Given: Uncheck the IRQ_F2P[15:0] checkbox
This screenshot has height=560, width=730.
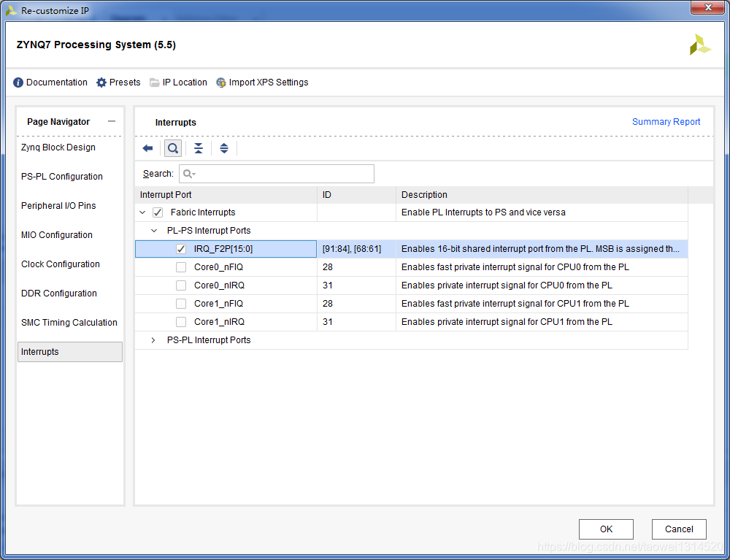Looking at the screenshot, I should [181, 249].
